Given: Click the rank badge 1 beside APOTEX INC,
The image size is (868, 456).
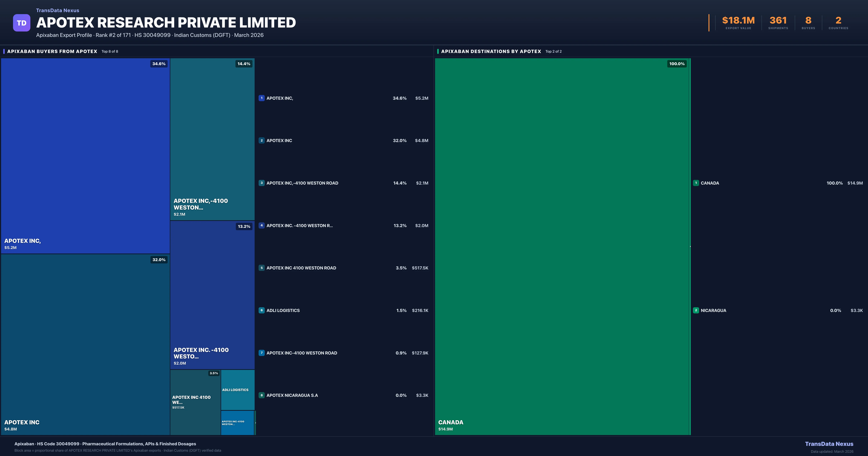Looking at the screenshot, I should coord(262,98).
